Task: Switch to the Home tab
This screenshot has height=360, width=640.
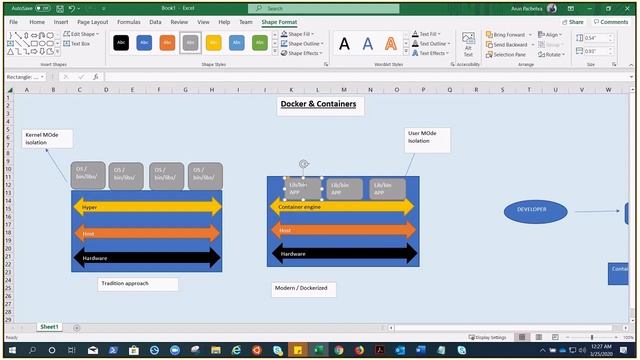Action: click(x=37, y=22)
